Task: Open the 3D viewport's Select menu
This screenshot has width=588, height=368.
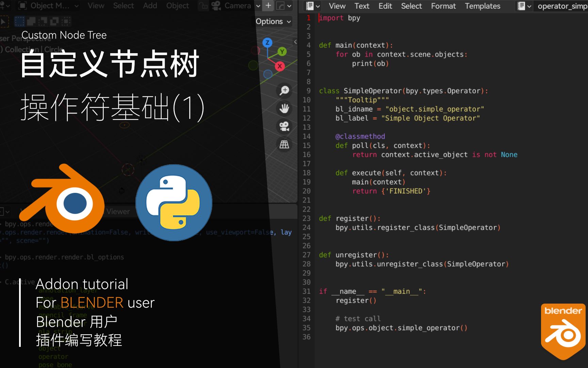Action: 123,5
